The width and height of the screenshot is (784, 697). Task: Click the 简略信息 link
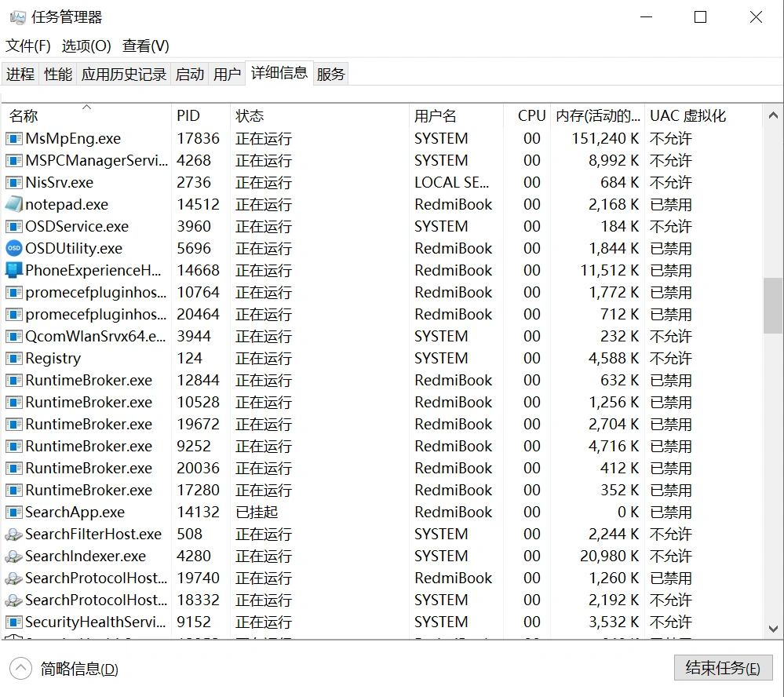[79, 670]
